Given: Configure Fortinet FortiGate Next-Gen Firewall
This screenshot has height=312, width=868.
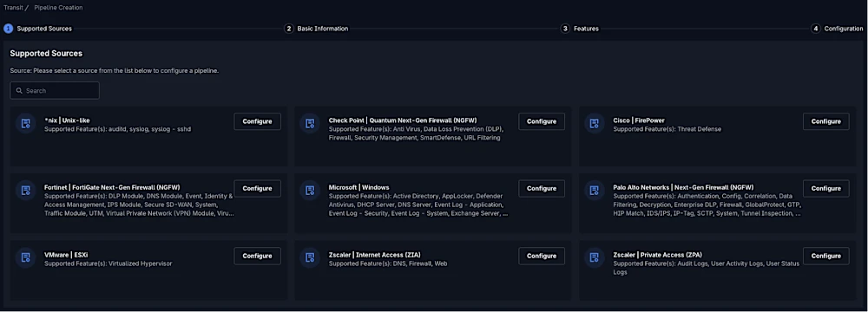Looking at the screenshot, I should [258, 189].
